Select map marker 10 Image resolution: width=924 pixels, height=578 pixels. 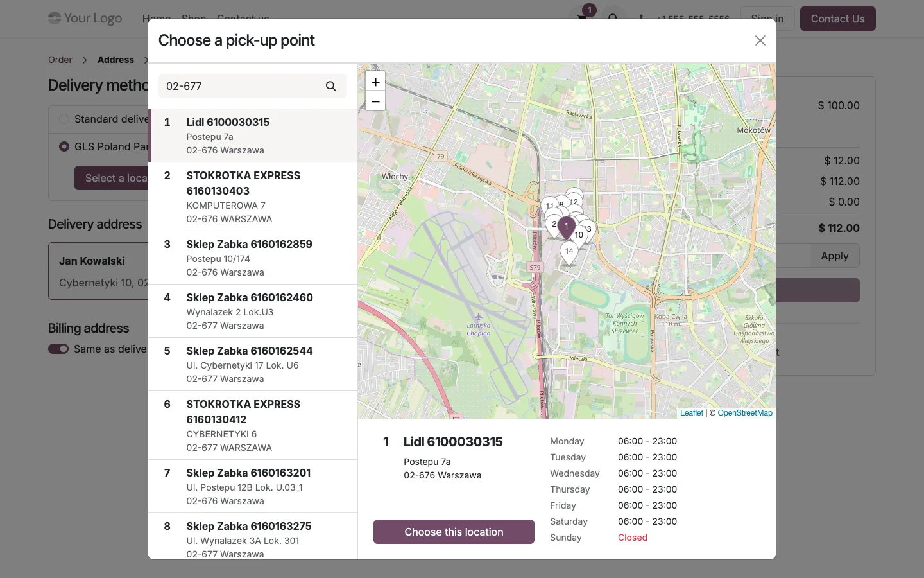[x=579, y=236]
